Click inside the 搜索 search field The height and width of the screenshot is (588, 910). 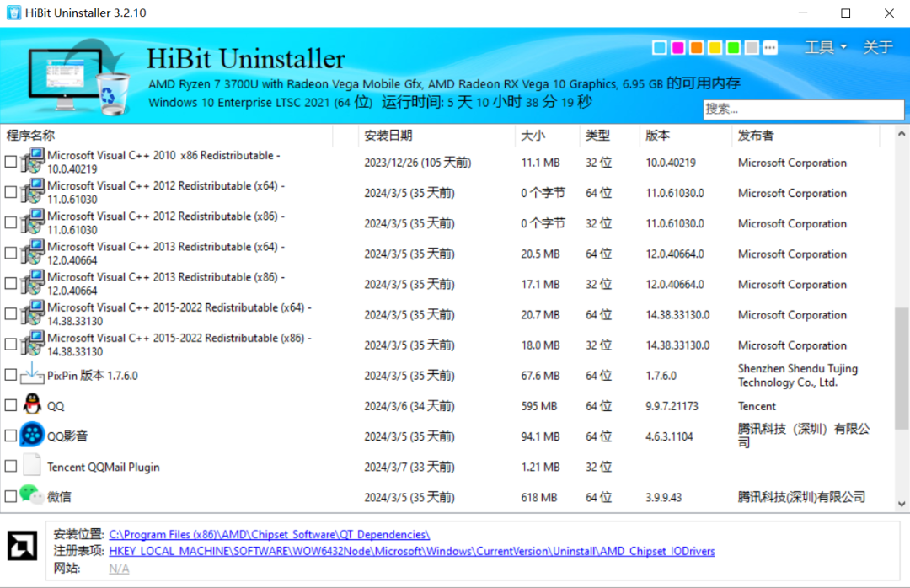[x=803, y=110]
